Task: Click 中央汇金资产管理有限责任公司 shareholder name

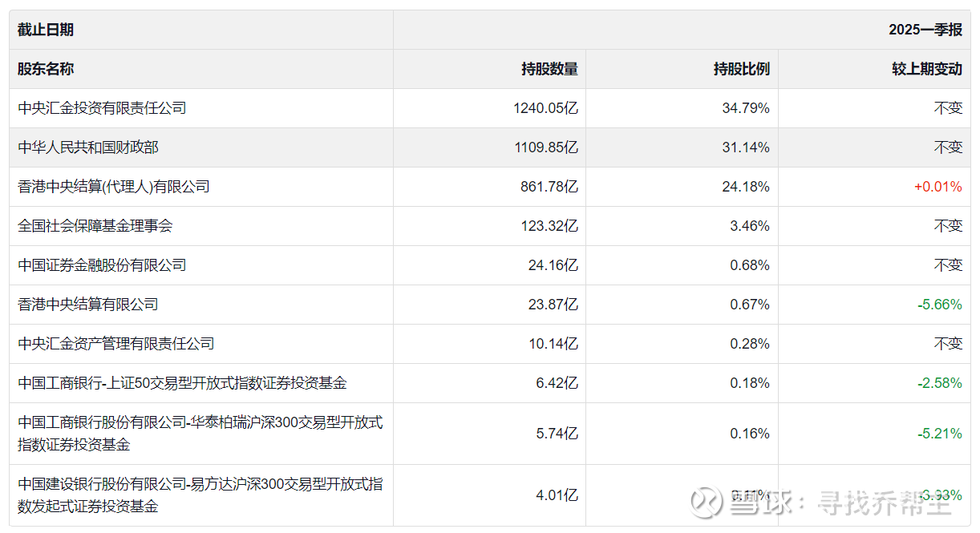Action: [116, 344]
